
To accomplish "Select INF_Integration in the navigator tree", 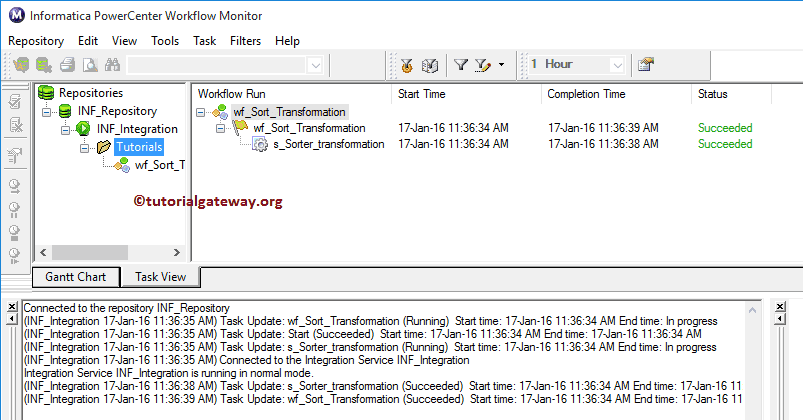I will coord(137,129).
